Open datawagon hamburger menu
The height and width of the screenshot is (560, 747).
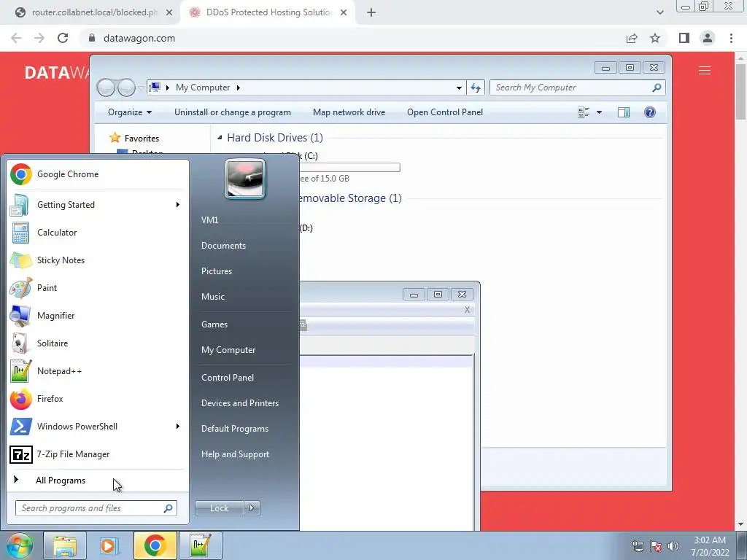coord(705,71)
